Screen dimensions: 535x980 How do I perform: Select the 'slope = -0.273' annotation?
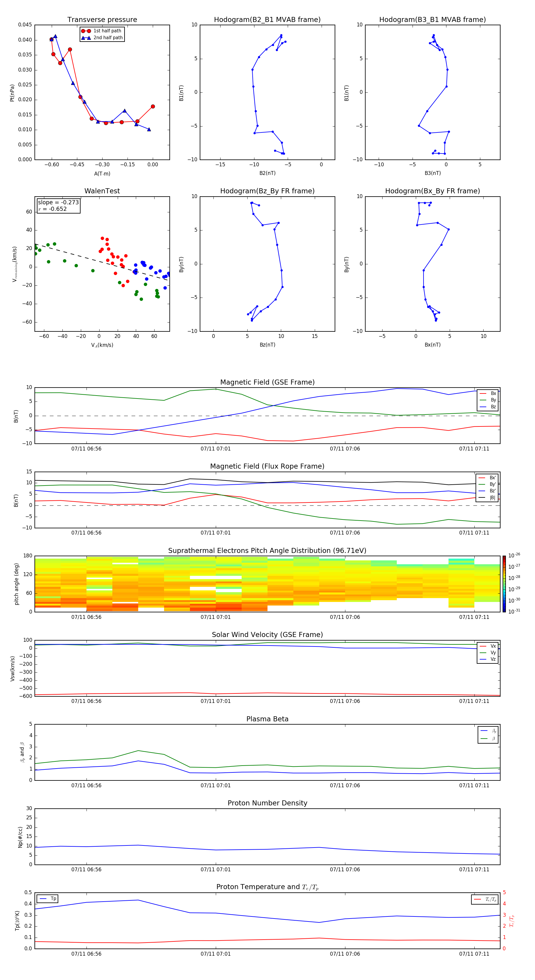(58, 203)
